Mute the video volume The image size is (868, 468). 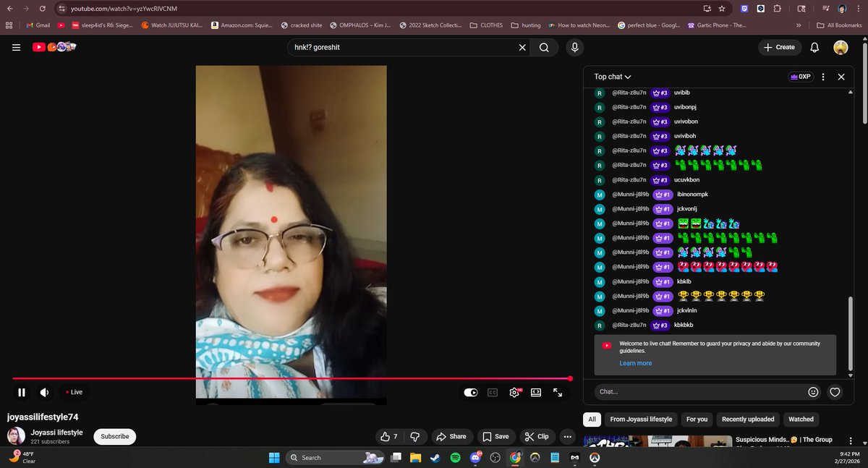(45, 392)
